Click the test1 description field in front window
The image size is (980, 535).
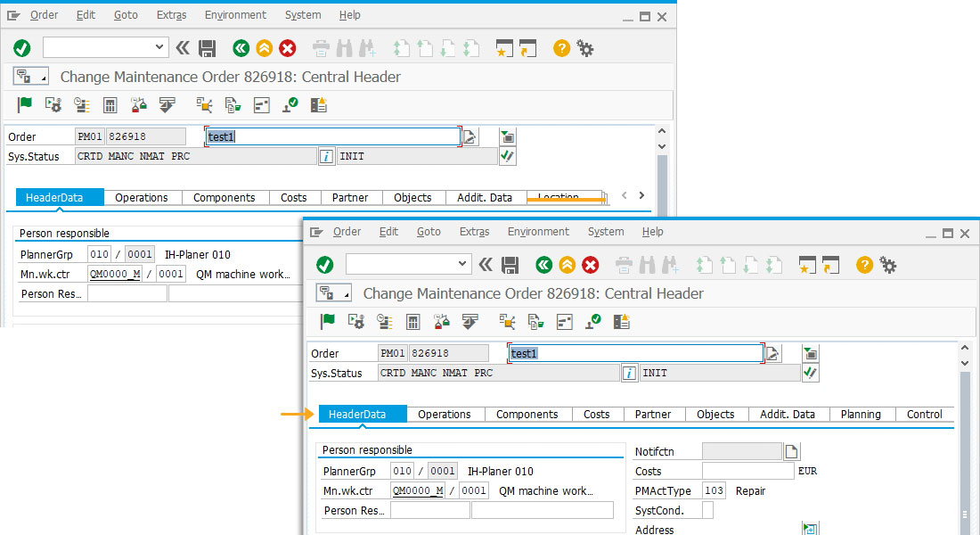point(635,353)
